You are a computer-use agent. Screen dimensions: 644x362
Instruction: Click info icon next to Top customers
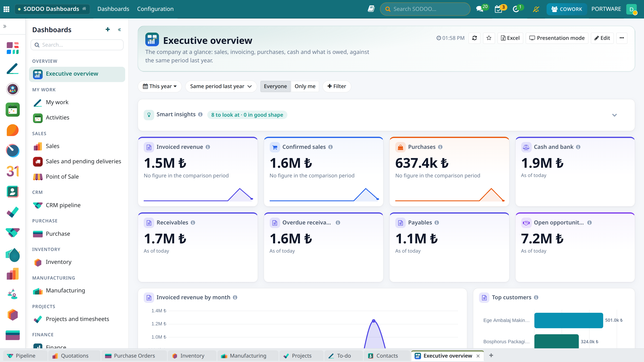(536, 297)
